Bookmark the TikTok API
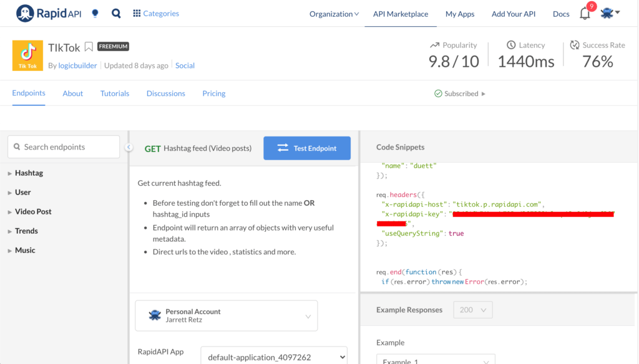639x364 pixels. click(89, 47)
